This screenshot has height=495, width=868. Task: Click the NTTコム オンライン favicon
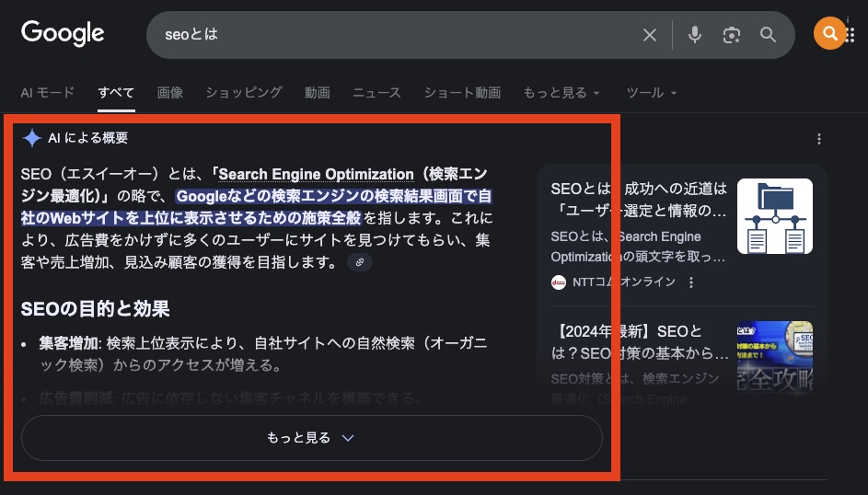point(559,282)
